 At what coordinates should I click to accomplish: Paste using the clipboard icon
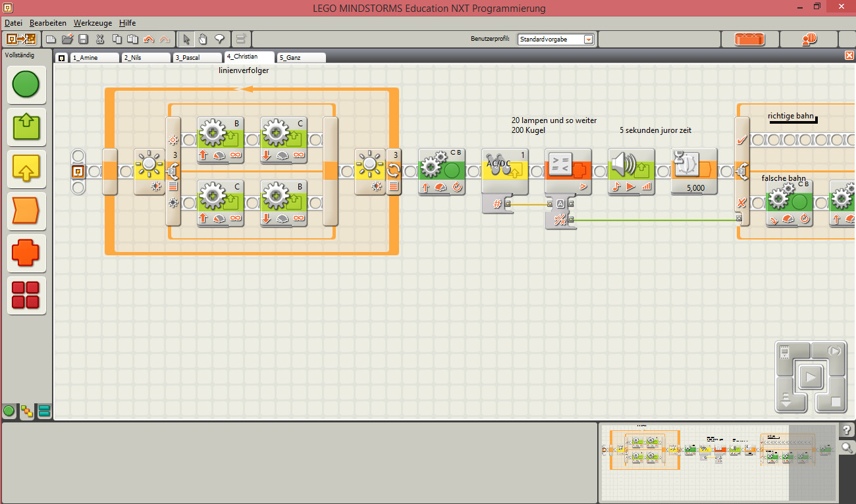(x=132, y=39)
